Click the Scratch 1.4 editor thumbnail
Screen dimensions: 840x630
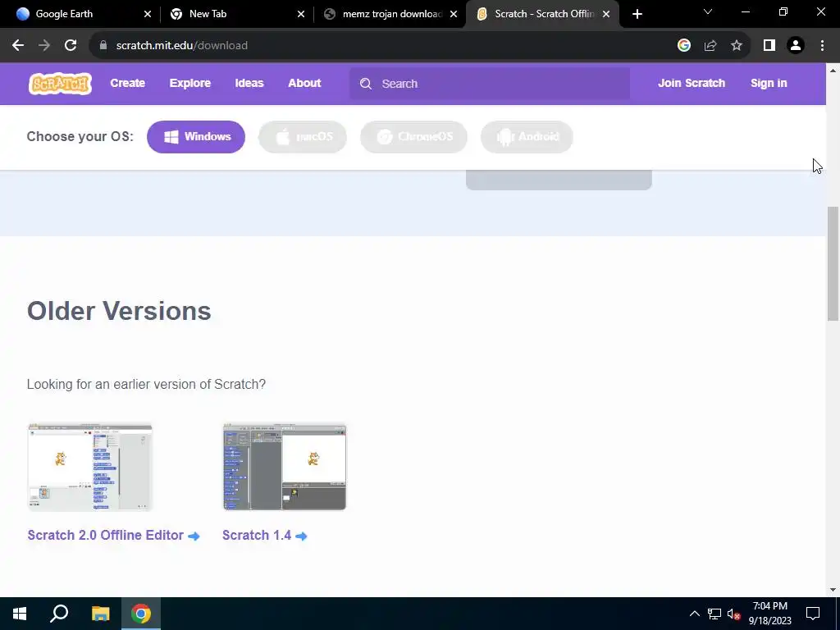(x=285, y=467)
